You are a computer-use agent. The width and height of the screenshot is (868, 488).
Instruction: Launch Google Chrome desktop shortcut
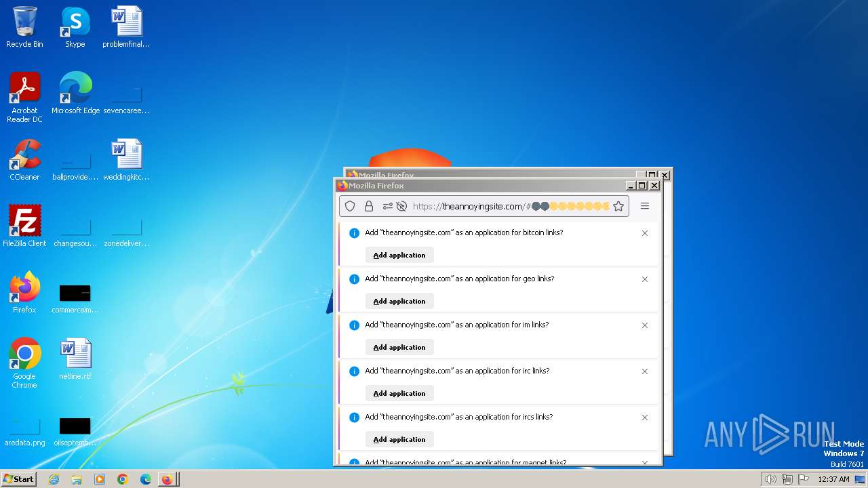(24, 363)
